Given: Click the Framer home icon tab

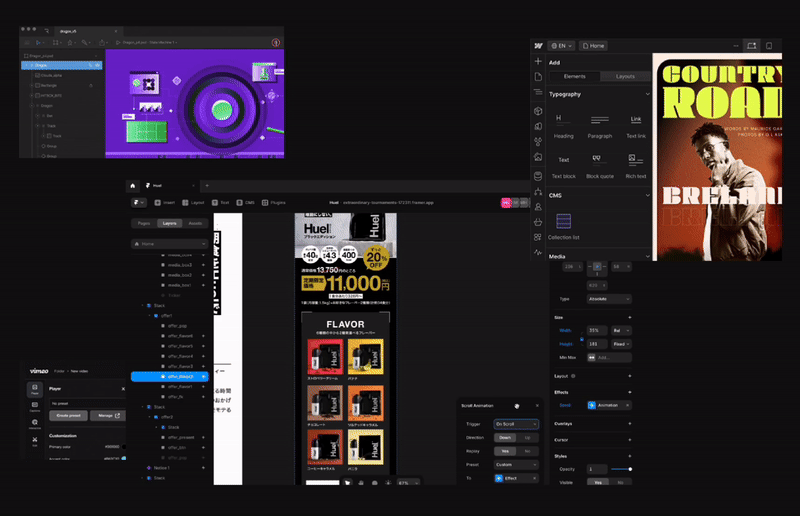Looking at the screenshot, I should [x=133, y=186].
